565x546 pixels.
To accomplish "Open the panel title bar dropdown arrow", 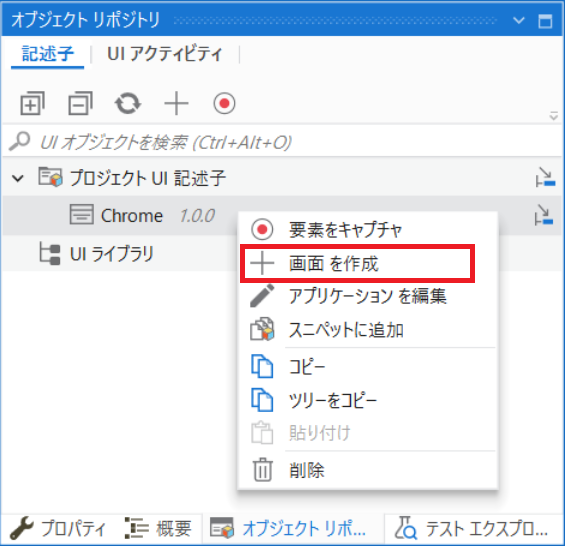I will point(519,20).
